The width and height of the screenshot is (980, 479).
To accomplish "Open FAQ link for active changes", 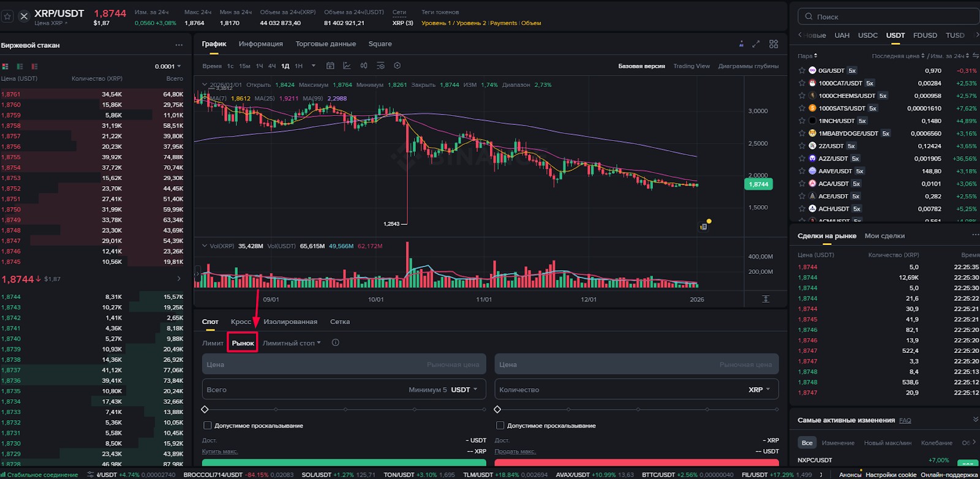I will pyautogui.click(x=905, y=420).
